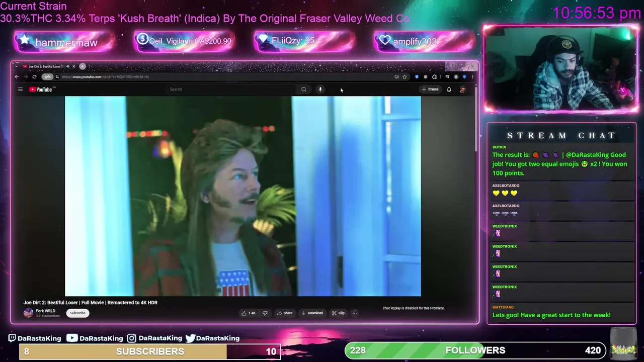This screenshot has width=644, height=362.
Task: Bookmark this page with the star icon
Action: 405,77
